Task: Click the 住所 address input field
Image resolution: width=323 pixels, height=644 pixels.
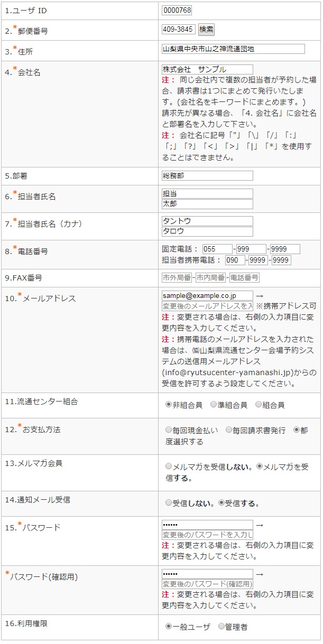Action: pos(233,49)
